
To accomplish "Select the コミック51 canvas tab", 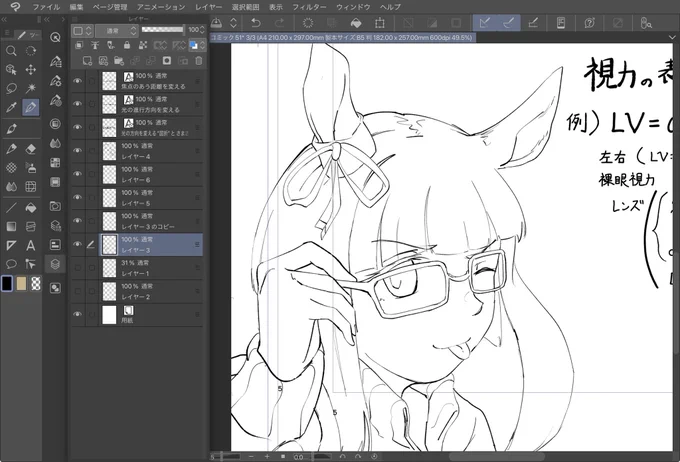I will pyautogui.click(x=342, y=38).
